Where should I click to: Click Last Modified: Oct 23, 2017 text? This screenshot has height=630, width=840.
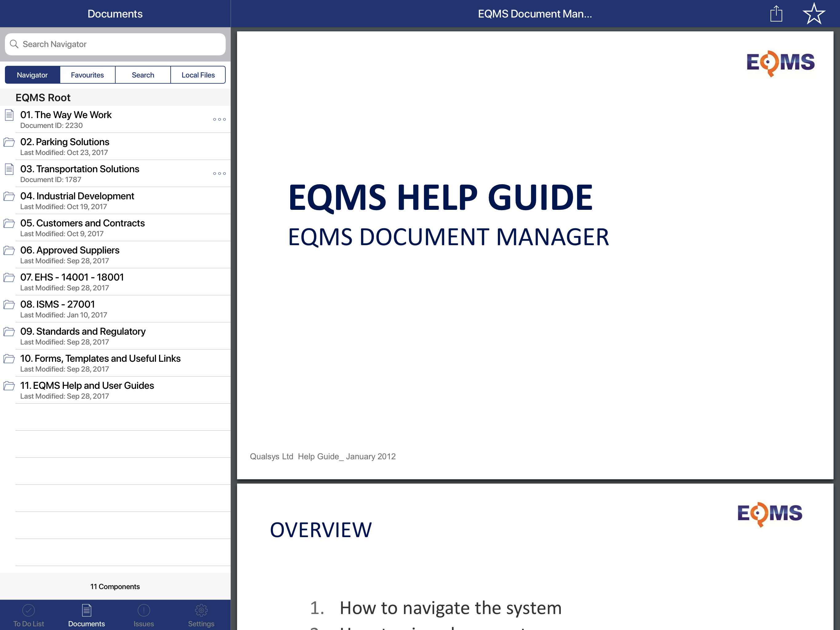coord(64,153)
